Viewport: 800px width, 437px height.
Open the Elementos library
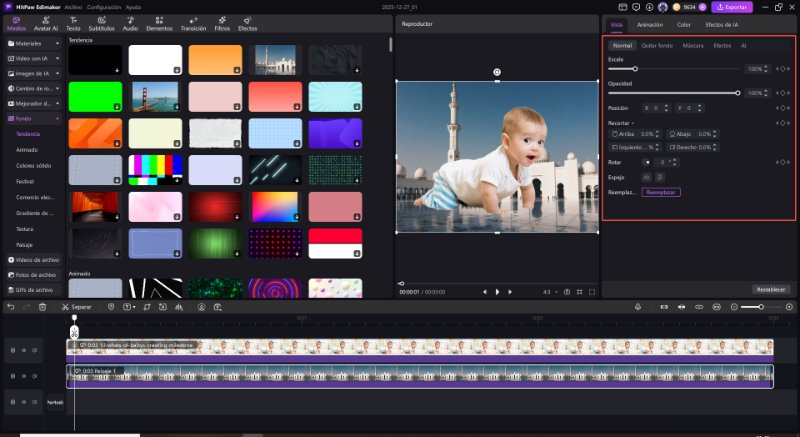[159, 24]
